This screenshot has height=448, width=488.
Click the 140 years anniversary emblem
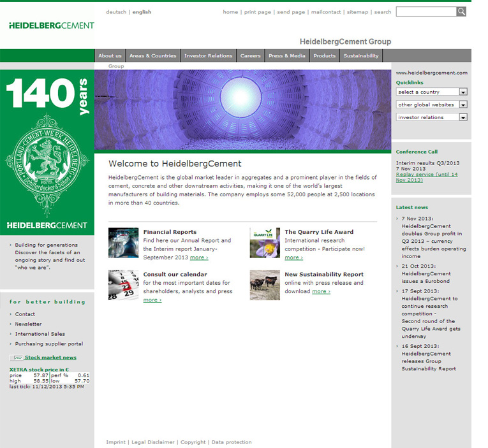tap(47, 152)
